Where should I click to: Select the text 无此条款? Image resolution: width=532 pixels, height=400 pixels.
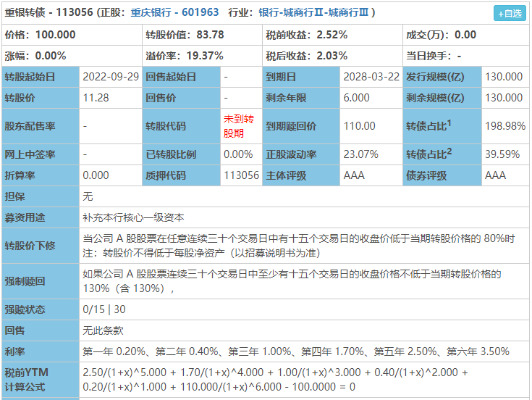pyautogui.click(x=103, y=330)
